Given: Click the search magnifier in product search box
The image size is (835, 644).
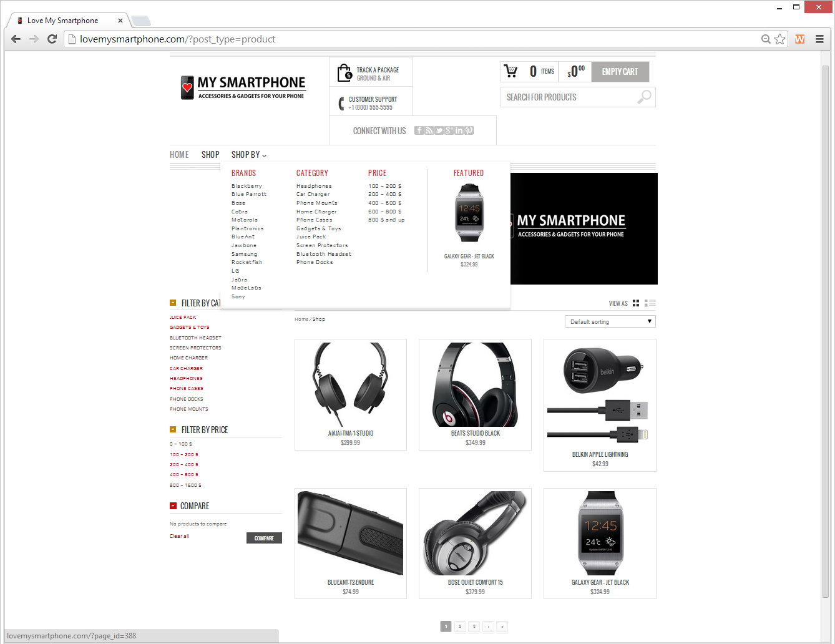Looking at the screenshot, I should coord(644,97).
